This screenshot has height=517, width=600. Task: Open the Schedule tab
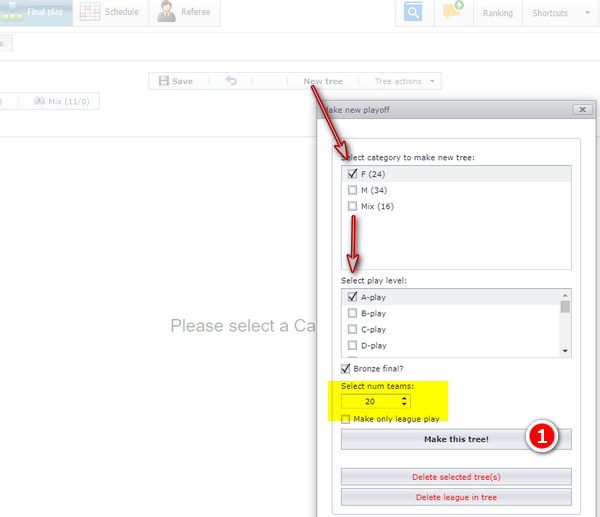coord(111,12)
